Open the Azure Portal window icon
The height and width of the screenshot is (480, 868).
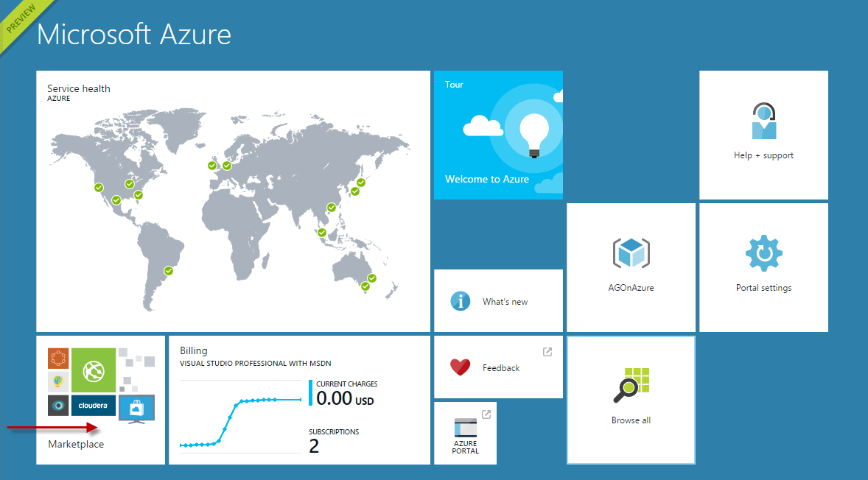tap(466, 428)
